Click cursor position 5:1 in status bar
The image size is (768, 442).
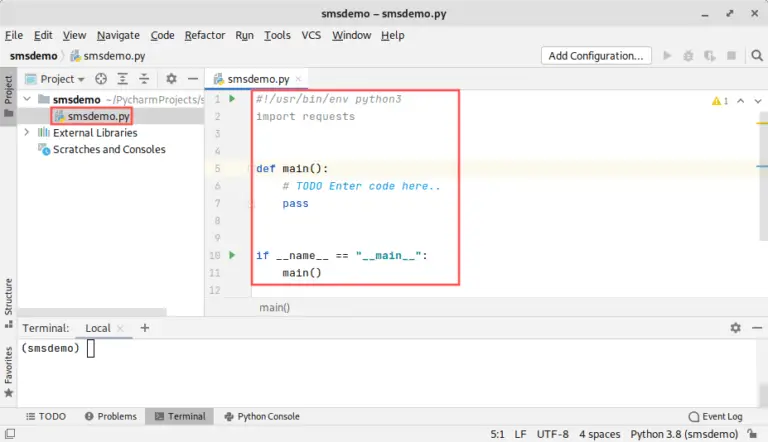497,434
